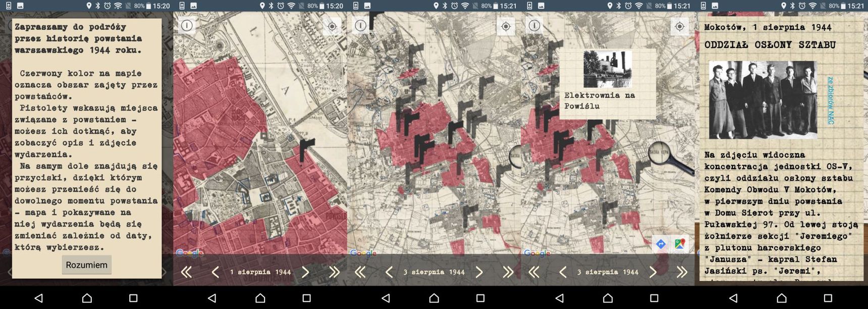Tap my-location icon on 1 sierpnia map
The width and height of the screenshot is (868, 309).
pos(332,26)
